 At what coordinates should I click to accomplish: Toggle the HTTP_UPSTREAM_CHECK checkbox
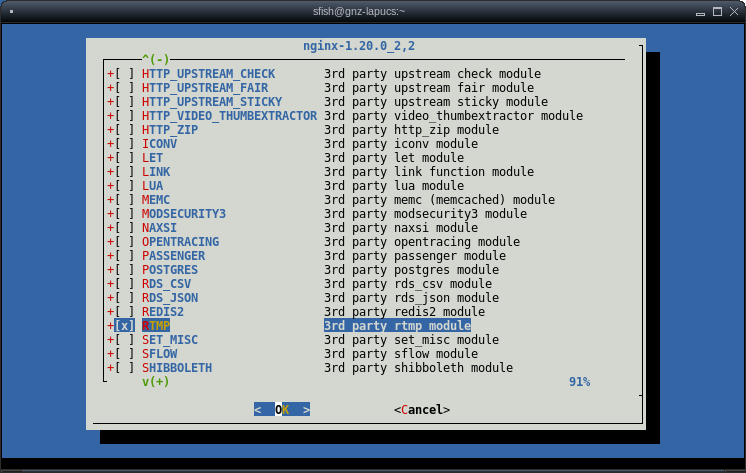point(124,74)
